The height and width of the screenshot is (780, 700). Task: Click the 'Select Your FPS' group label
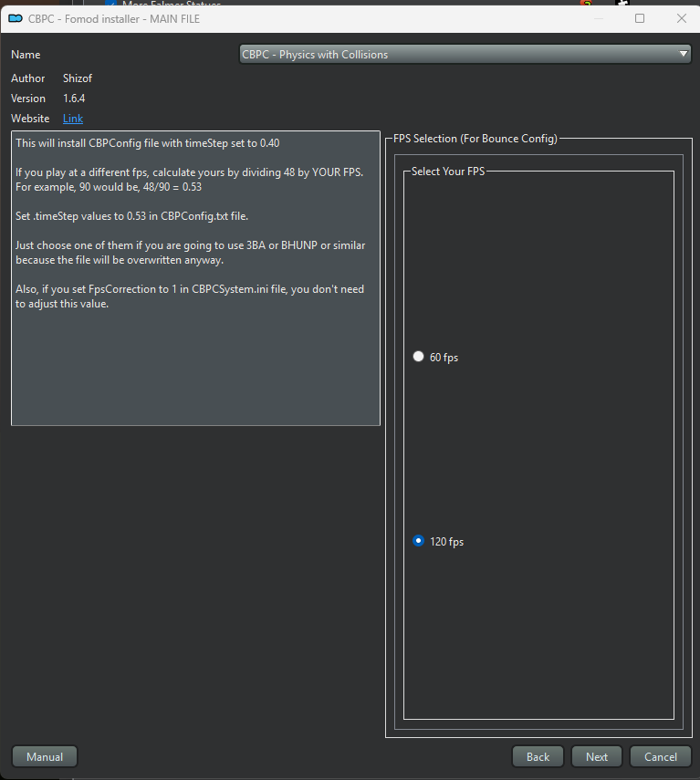pyautogui.click(x=448, y=172)
